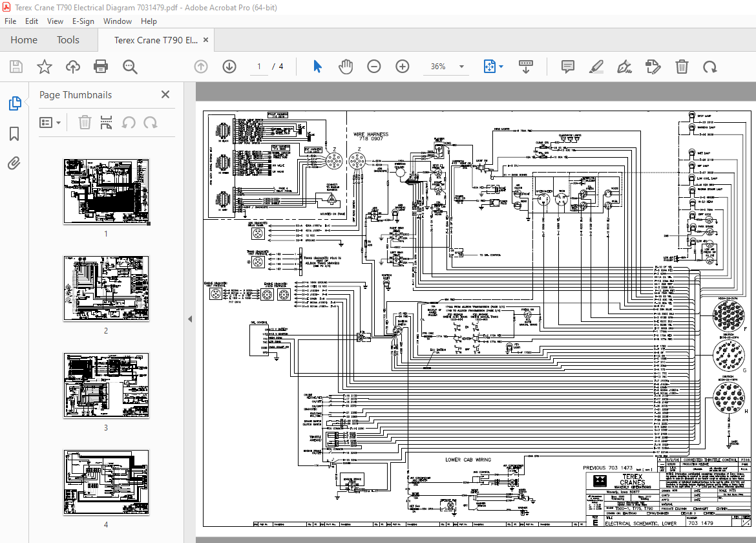
Task: Go to previous page arrow
Action: 201,67
